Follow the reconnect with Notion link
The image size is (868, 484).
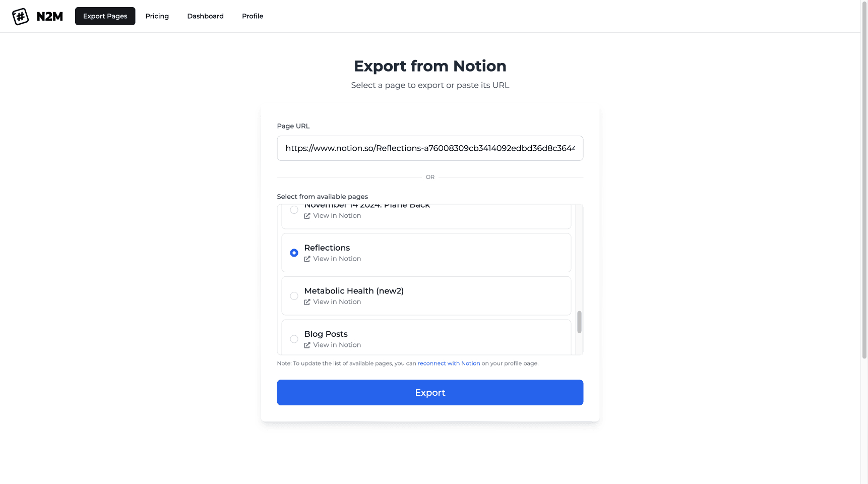click(x=449, y=364)
